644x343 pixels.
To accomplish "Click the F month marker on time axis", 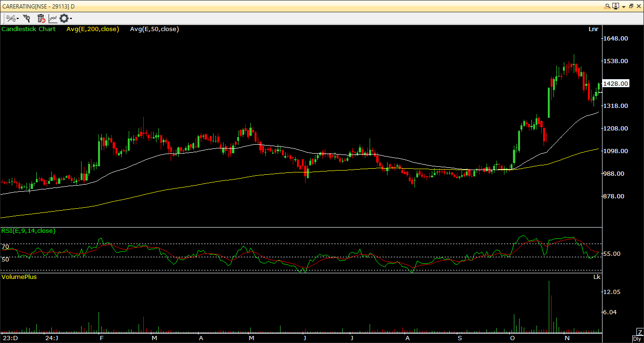I will click(101, 338).
